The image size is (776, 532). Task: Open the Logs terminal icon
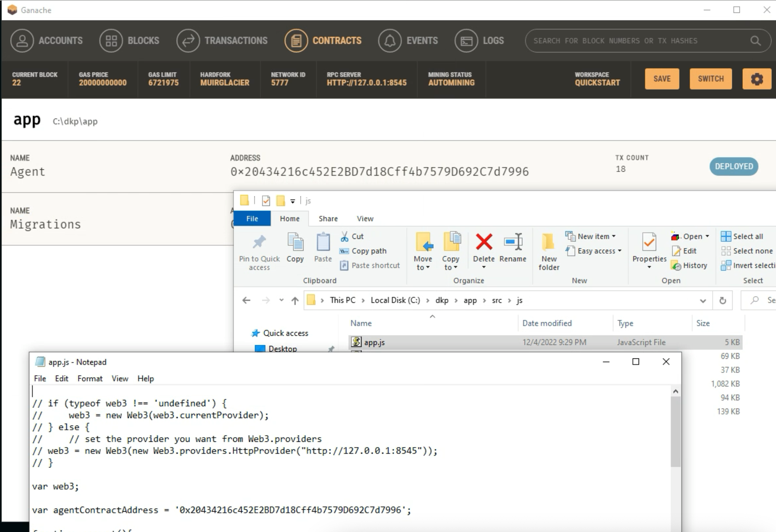pos(466,41)
